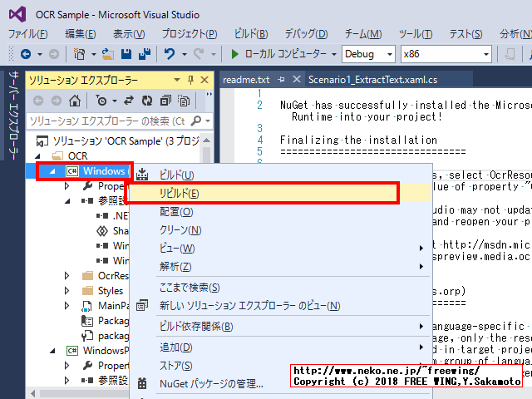Open the デバッグ(D) menu

tap(306, 33)
